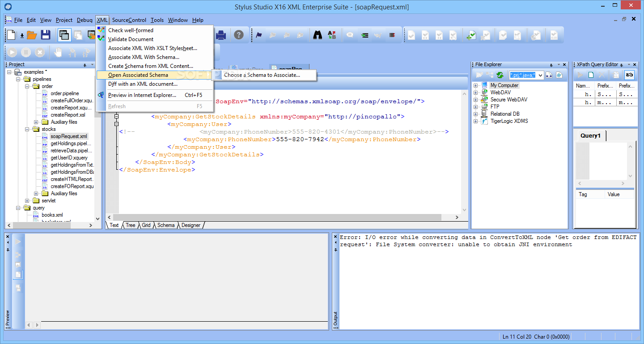Screen dimensions: 644x344
Task: Click the Tag column header
Action: [589, 194]
